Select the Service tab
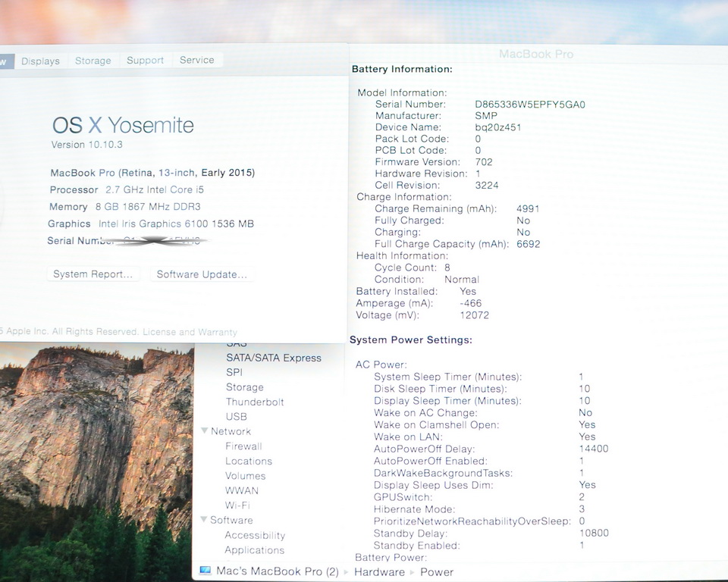Screen dimensions: 728x582 [x=197, y=59]
